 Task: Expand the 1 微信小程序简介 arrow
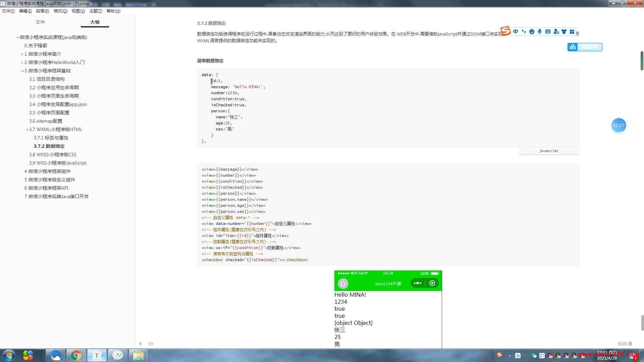point(22,54)
